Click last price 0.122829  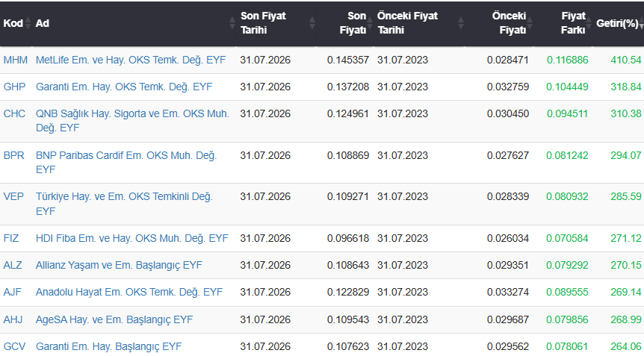[348, 292]
